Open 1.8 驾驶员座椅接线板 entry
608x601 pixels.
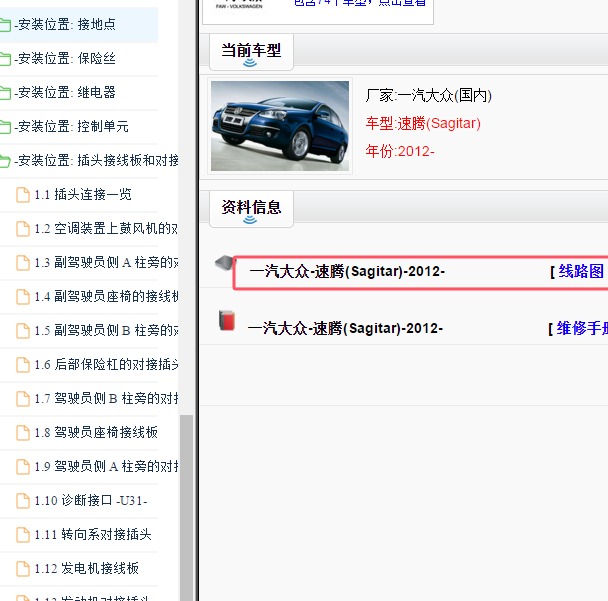coord(96,432)
